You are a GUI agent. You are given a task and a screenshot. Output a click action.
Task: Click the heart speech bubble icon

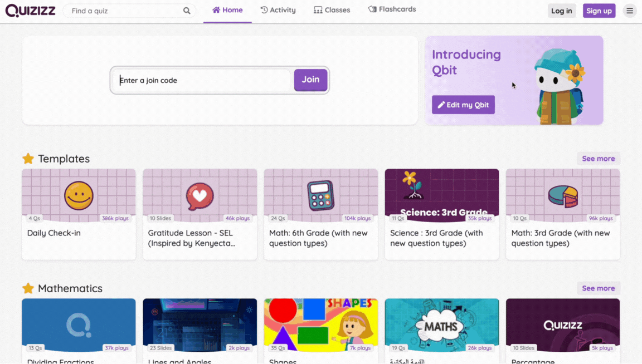click(x=200, y=196)
